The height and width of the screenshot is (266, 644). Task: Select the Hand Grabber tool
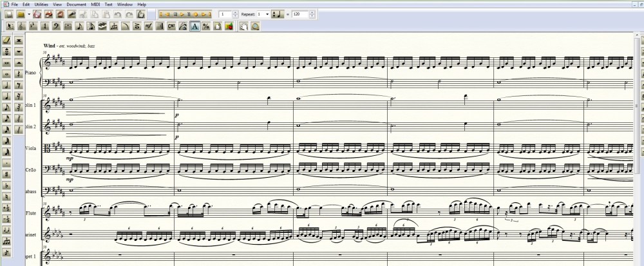(x=244, y=26)
